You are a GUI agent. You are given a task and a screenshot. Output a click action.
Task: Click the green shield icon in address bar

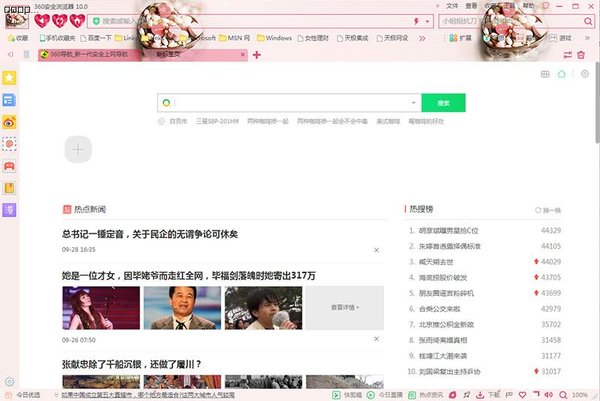(x=96, y=21)
